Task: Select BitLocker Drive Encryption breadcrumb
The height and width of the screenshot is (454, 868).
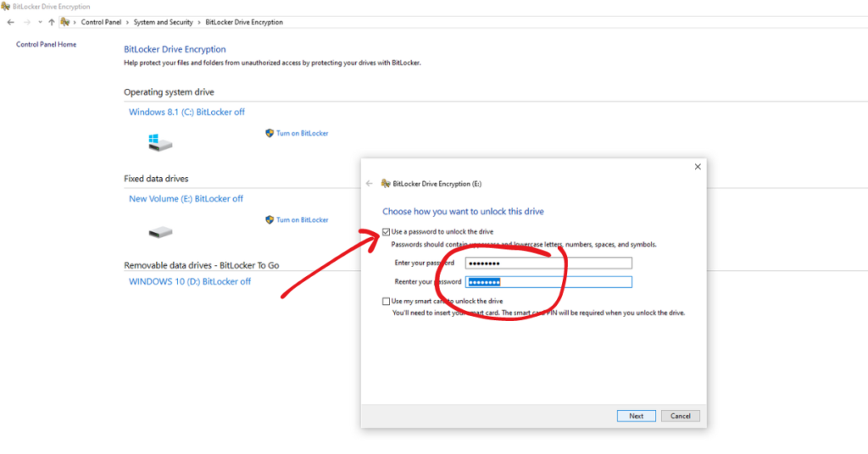Action: click(x=243, y=22)
